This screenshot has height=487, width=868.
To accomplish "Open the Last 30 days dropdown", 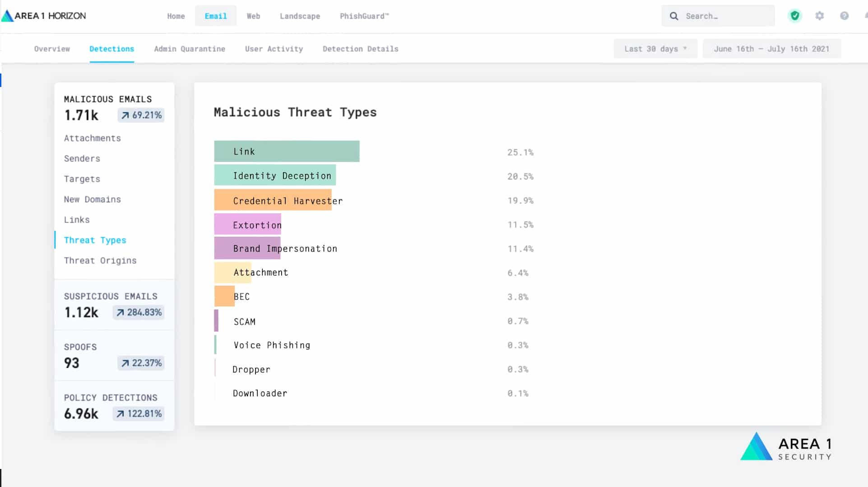I will point(655,49).
